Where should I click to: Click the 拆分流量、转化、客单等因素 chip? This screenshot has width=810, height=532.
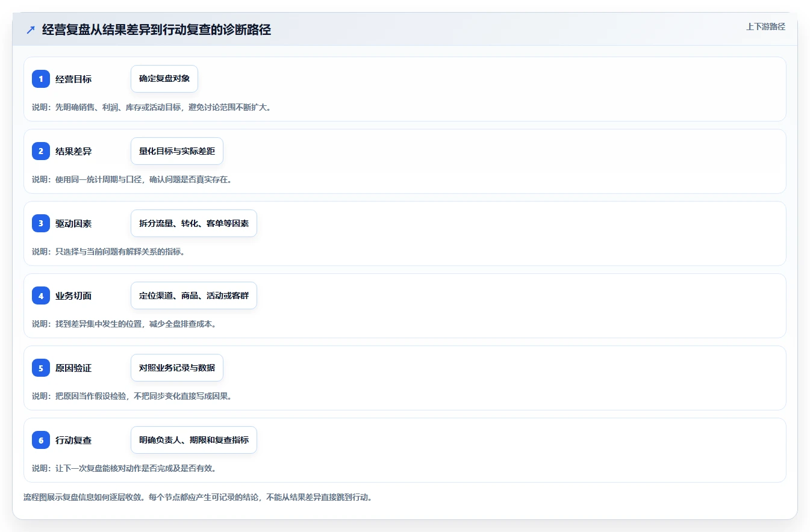coord(194,223)
